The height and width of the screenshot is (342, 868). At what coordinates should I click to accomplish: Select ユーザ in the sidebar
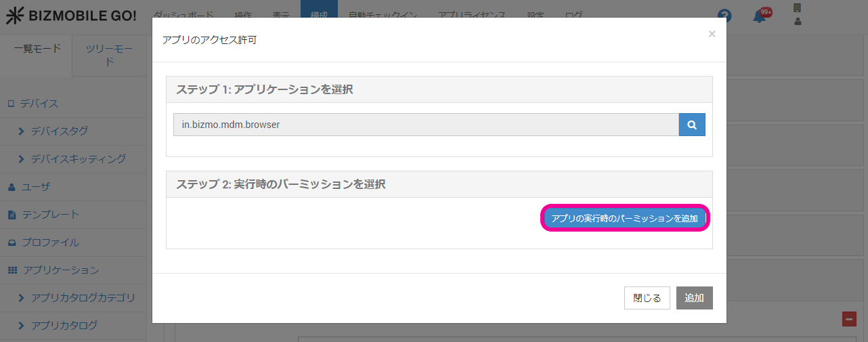(x=35, y=186)
